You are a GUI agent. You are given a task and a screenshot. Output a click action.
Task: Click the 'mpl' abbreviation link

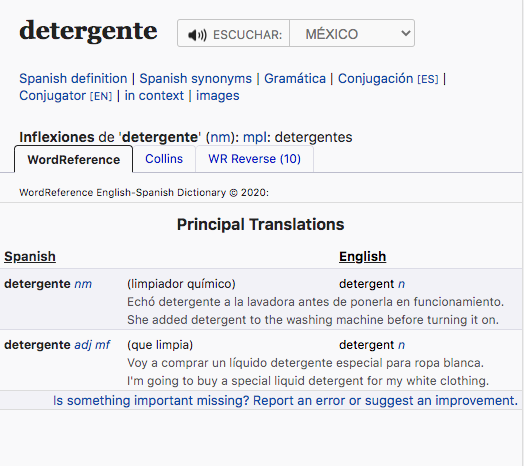pyautogui.click(x=254, y=137)
